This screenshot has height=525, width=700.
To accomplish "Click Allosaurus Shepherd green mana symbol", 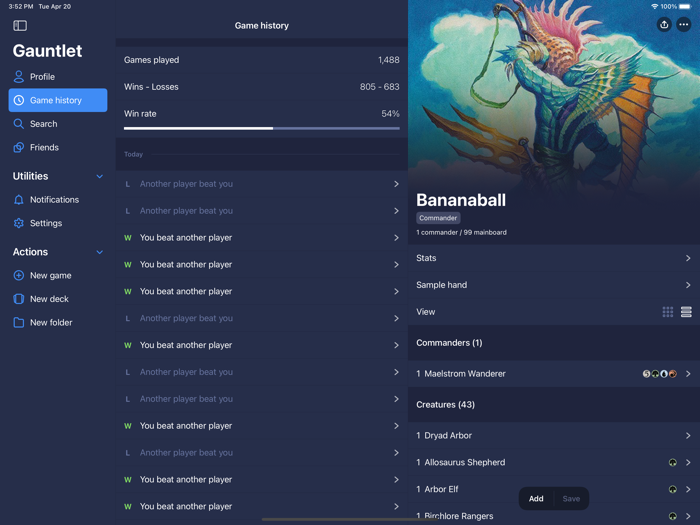I will 672,462.
